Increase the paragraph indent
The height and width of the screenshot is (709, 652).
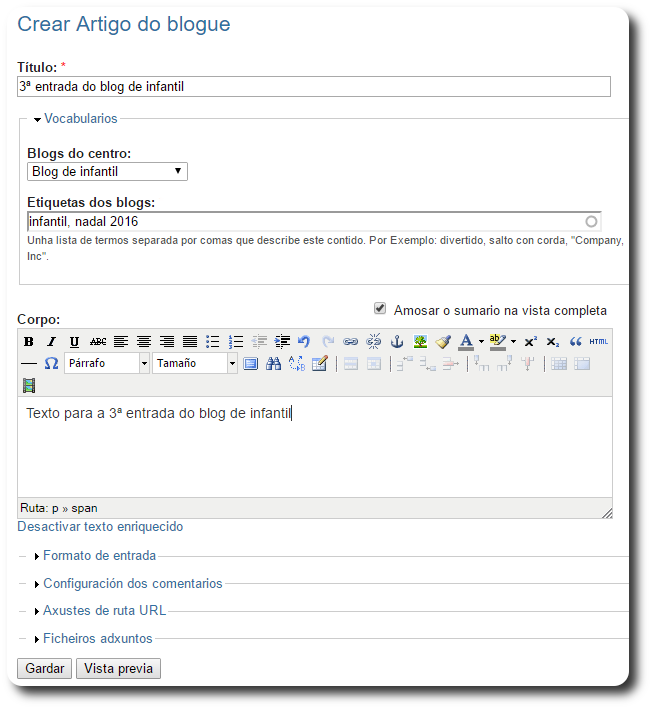click(282, 341)
